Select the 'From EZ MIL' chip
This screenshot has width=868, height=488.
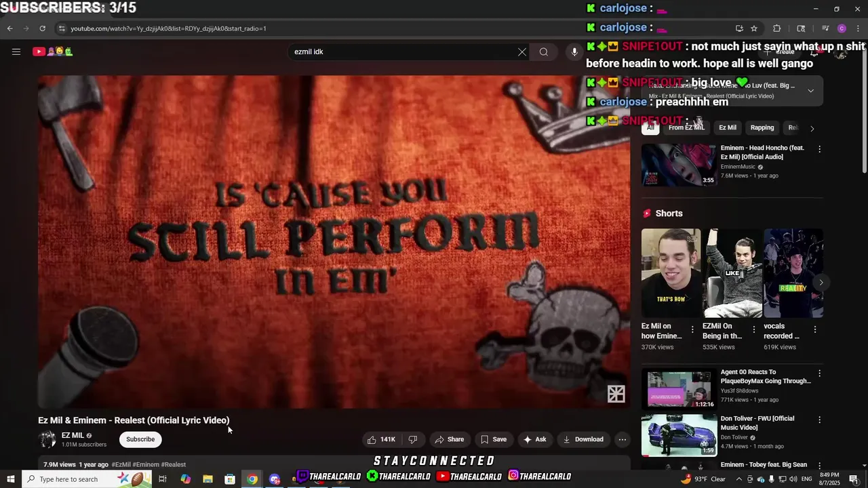click(x=686, y=127)
